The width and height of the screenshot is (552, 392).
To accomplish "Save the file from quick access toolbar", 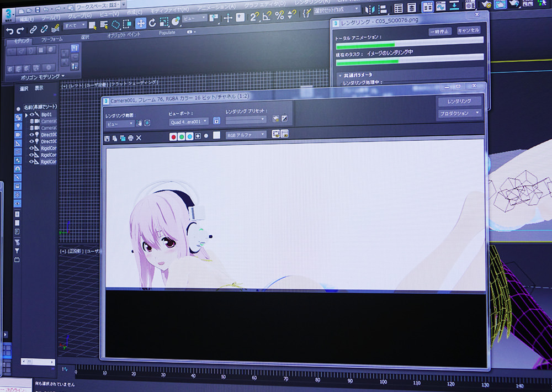I will click(38, 10).
